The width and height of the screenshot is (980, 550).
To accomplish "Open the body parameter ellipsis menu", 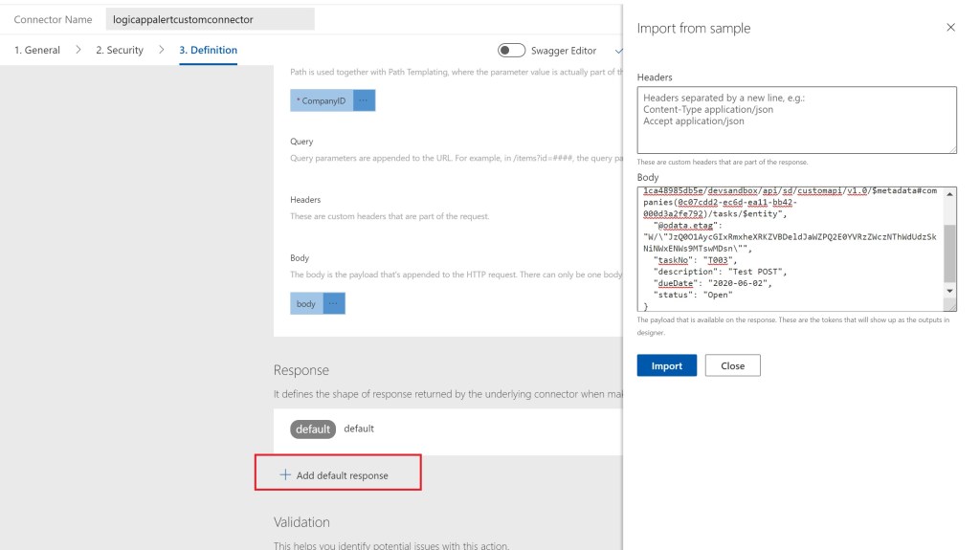I will pos(333,303).
